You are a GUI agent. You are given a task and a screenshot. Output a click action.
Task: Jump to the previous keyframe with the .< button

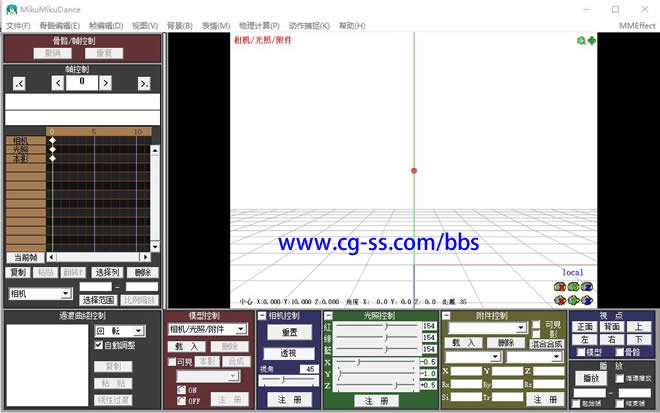pyautogui.click(x=19, y=83)
